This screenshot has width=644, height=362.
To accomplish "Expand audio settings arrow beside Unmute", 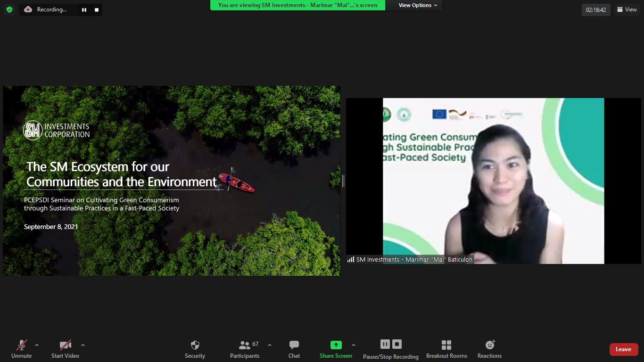I will point(37,345).
